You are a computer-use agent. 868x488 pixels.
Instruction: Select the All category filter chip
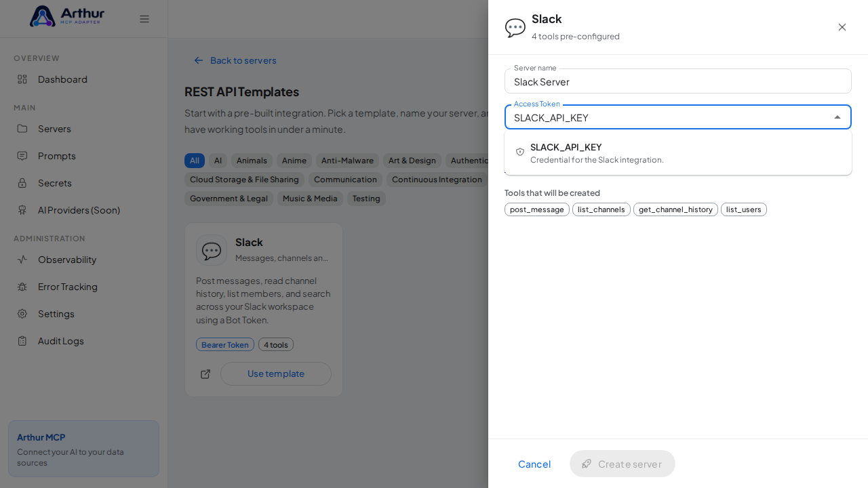coord(195,161)
